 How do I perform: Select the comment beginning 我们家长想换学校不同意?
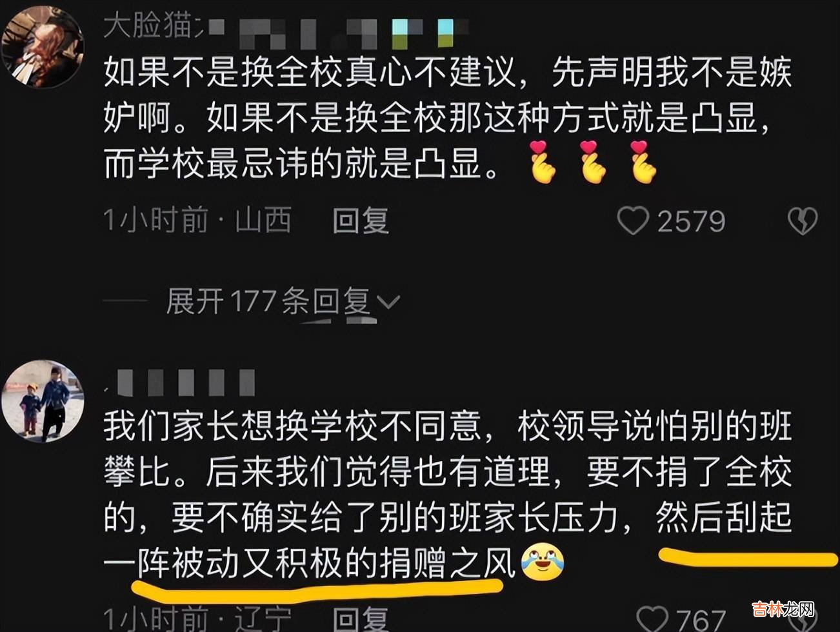(x=448, y=495)
